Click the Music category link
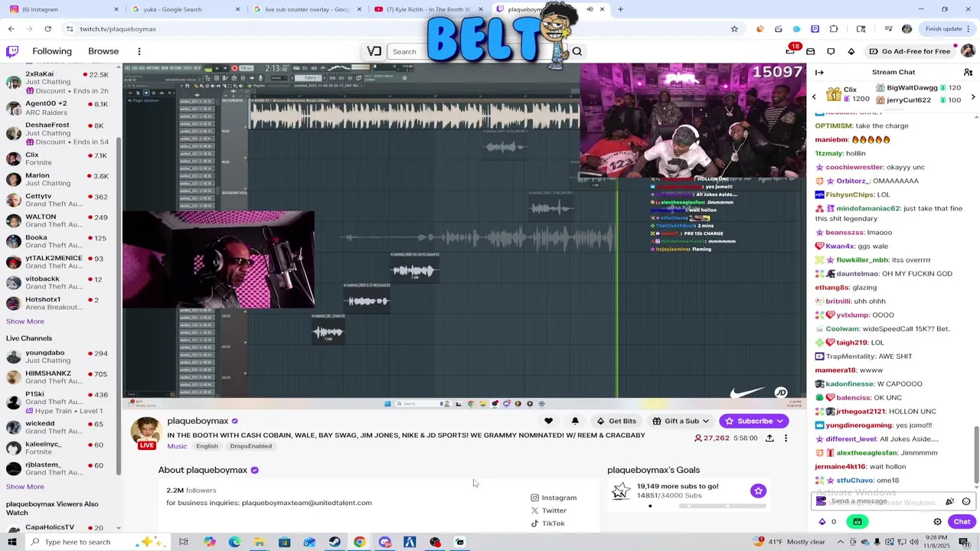The image size is (980, 551). [177, 446]
